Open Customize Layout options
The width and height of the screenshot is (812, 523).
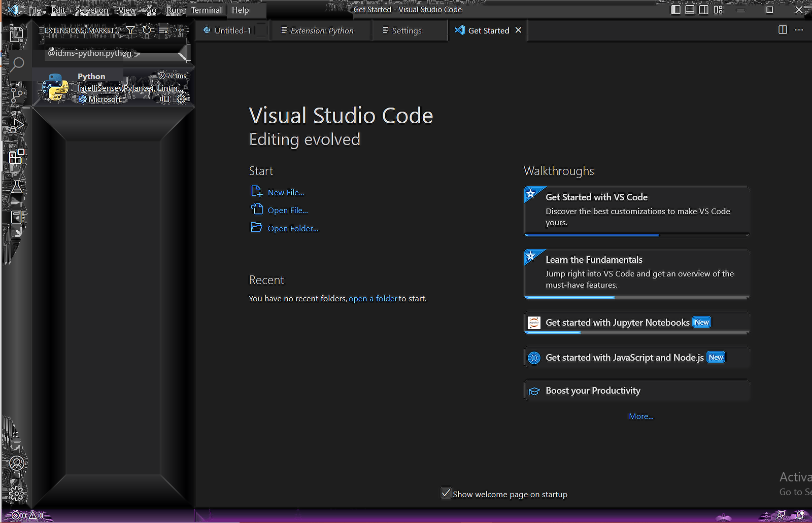(718, 10)
